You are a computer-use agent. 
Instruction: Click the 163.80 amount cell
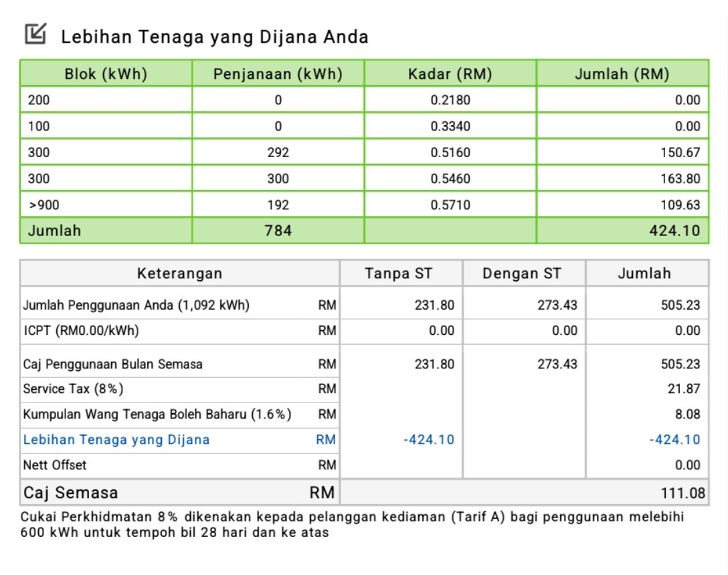pyautogui.click(x=680, y=179)
